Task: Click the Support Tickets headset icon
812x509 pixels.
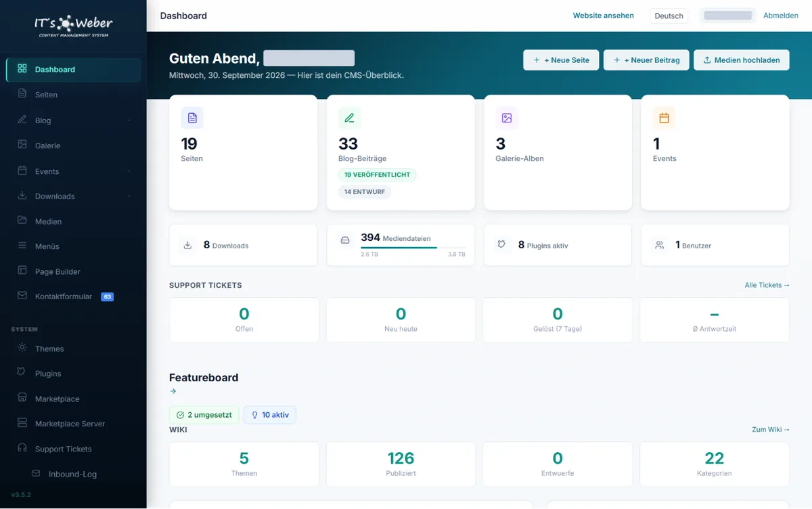Action: (x=22, y=448)
